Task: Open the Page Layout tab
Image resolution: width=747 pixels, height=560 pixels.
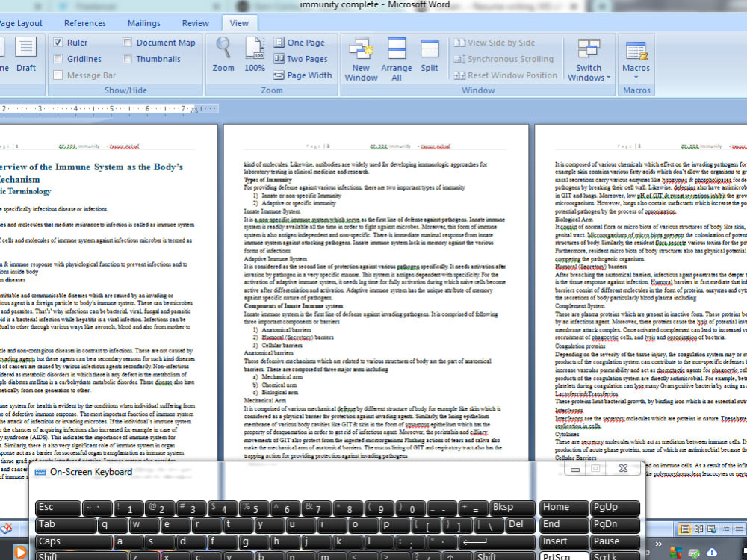Action: [20, 23]
